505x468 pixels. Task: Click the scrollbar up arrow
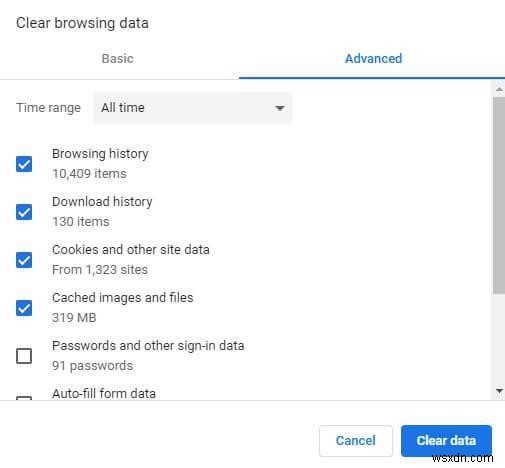click(x=499, y=89)
